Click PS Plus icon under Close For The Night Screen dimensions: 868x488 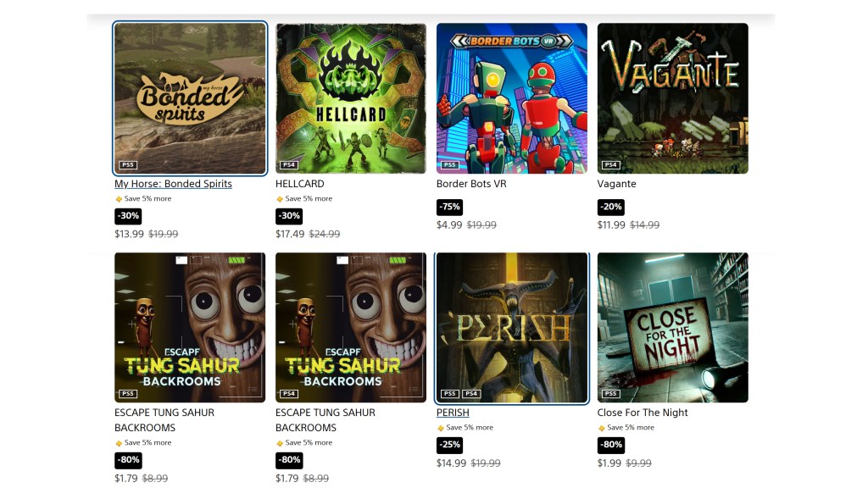602,428
